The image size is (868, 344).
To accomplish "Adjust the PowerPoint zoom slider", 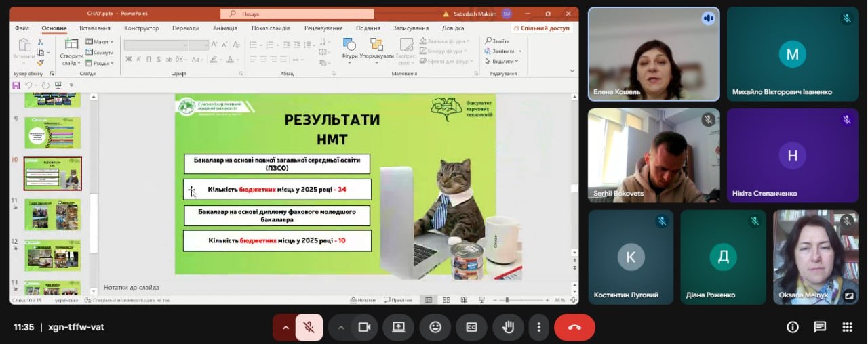I will pos(507,299).
